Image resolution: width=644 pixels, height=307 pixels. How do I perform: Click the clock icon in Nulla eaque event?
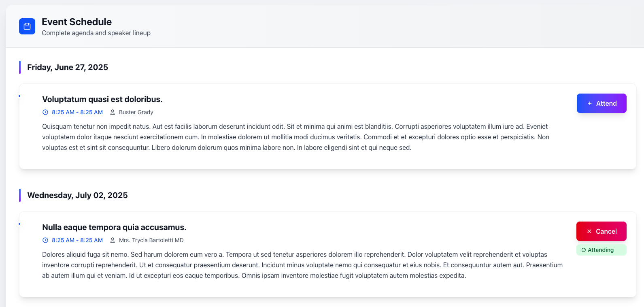45,240
